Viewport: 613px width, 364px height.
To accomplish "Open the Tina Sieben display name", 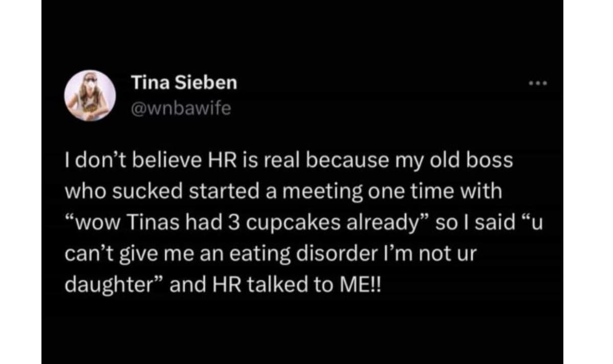I will click(184, 83).
